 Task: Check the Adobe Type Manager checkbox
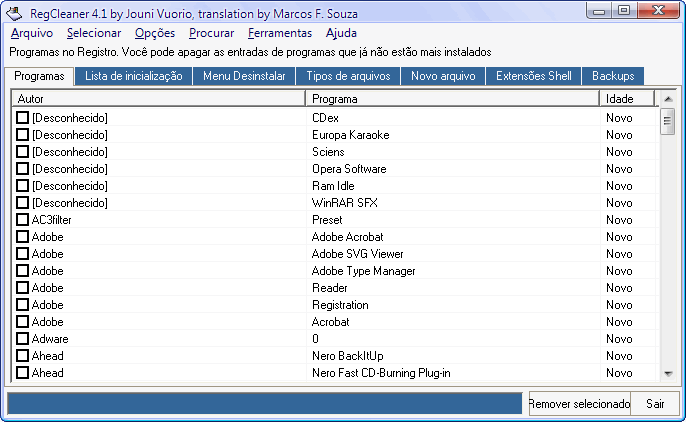[x=22, y=271]
